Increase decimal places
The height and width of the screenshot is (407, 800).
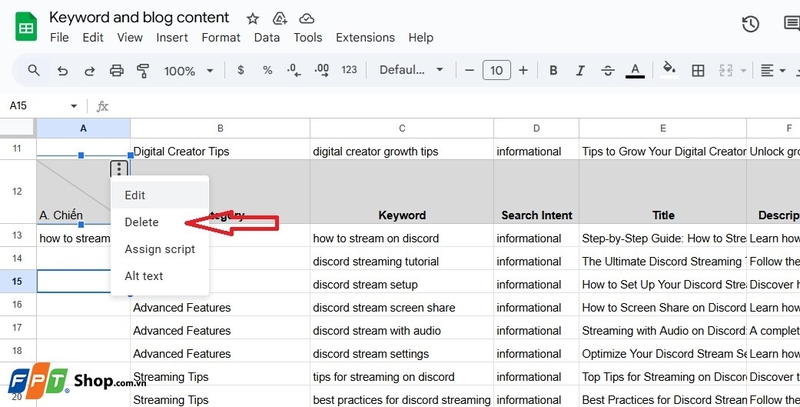click(322, 70)
